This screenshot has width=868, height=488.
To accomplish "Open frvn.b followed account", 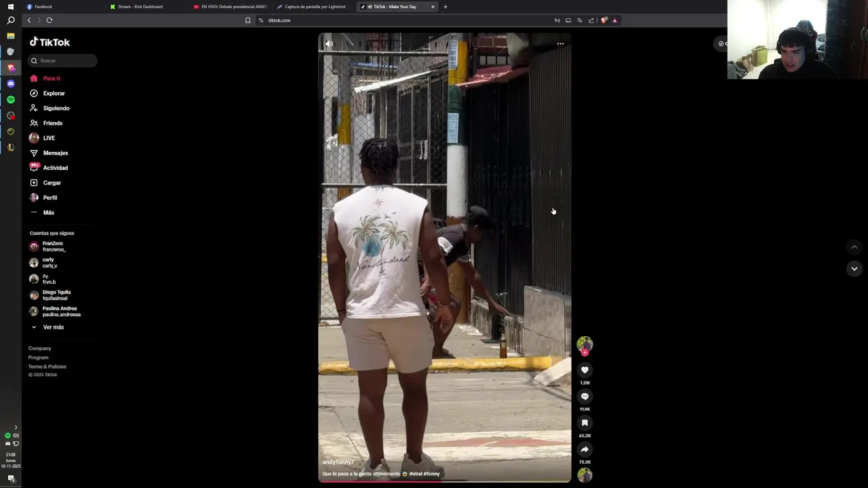I will click(43, 279).
